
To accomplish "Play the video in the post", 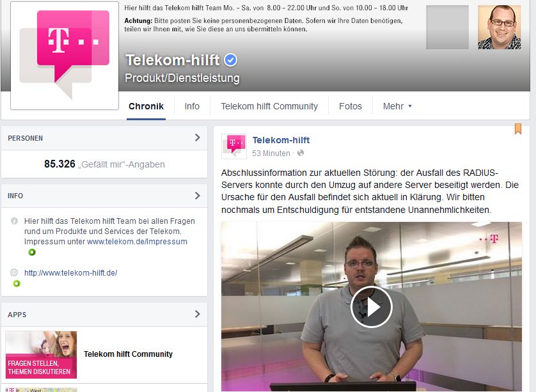I will (x=371, y=307).
